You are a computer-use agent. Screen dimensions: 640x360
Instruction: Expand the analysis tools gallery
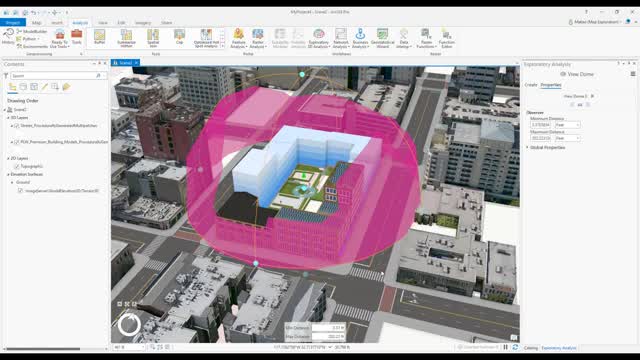(222, 46)
